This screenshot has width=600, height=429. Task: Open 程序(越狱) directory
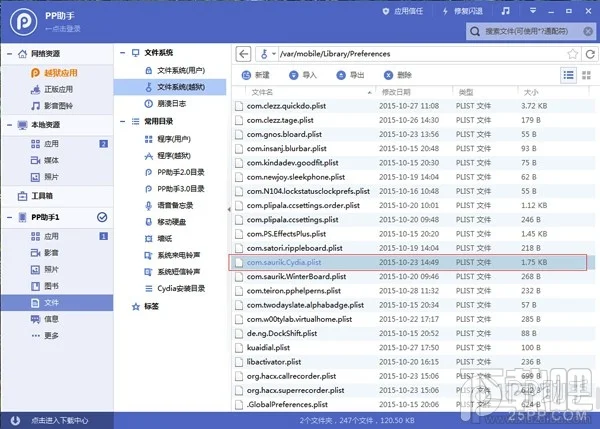tap(168, 155)
